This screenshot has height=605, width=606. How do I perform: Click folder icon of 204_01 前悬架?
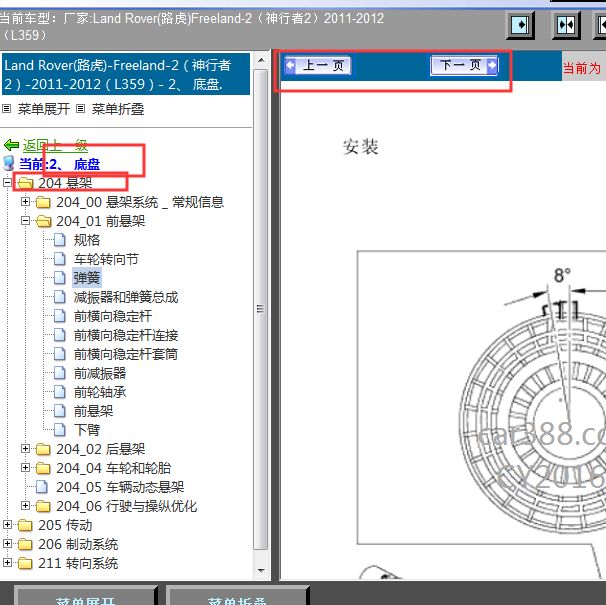pos(43,221)
